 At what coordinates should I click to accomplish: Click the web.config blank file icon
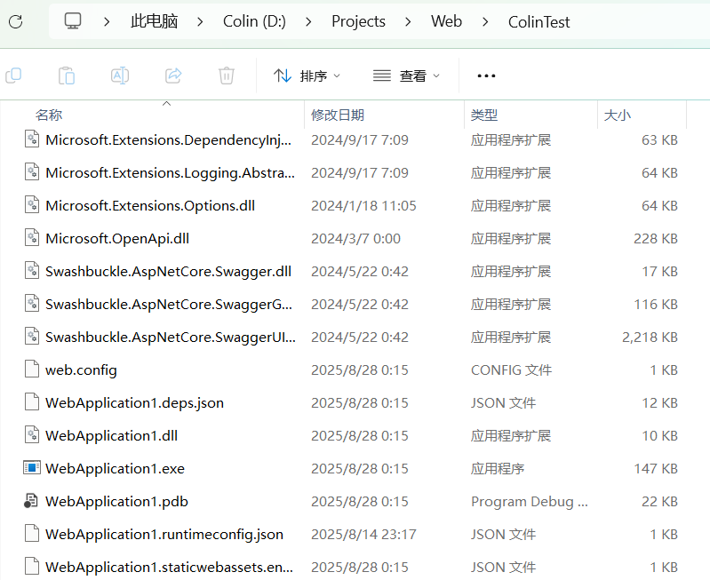click(x=32, y=369)
